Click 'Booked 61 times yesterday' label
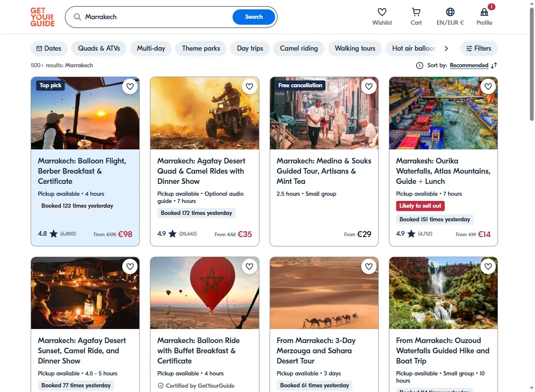Image resolution: width=535 pixels, height=392 pixels. click(x=314, y=386)
